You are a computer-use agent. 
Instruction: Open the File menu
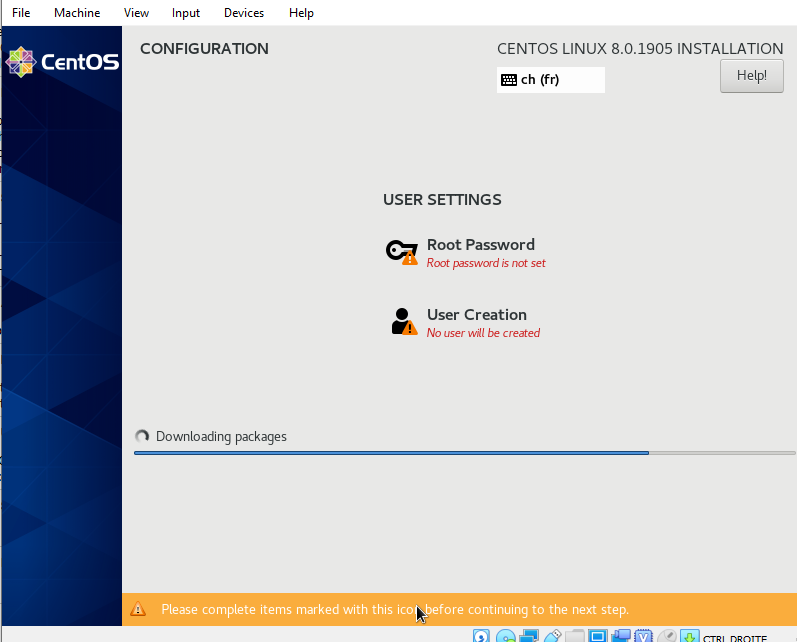point(21,13)
